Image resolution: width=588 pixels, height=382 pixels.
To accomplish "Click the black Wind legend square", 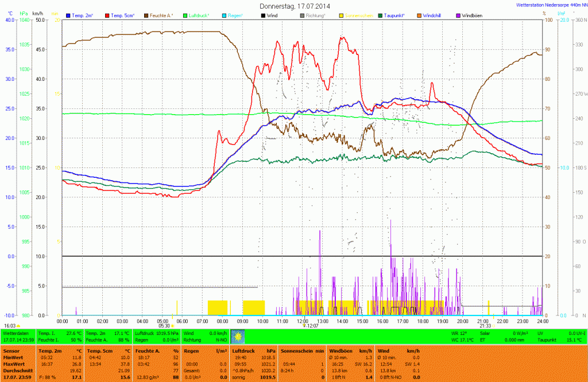I will tap(263, 15).
